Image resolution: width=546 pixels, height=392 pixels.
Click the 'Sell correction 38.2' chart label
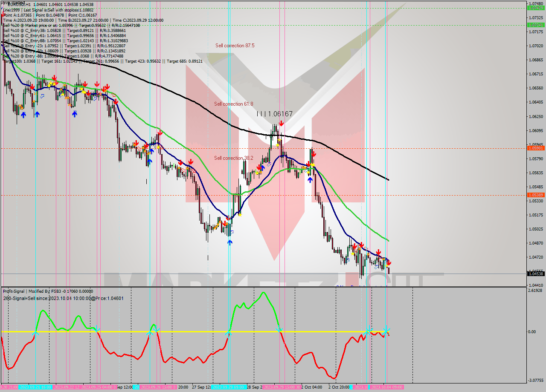point(233,158)
